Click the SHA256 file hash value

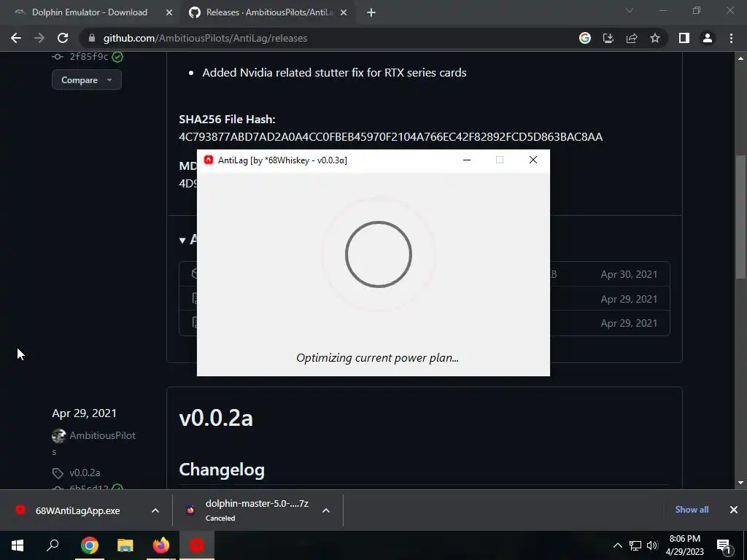(391, 136)
